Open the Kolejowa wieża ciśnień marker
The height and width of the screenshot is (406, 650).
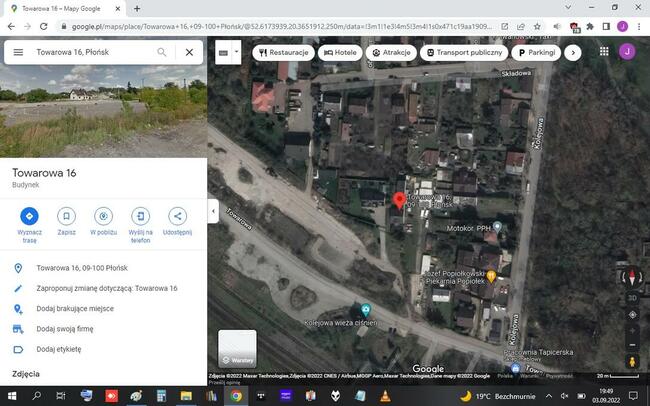(365, 310)
